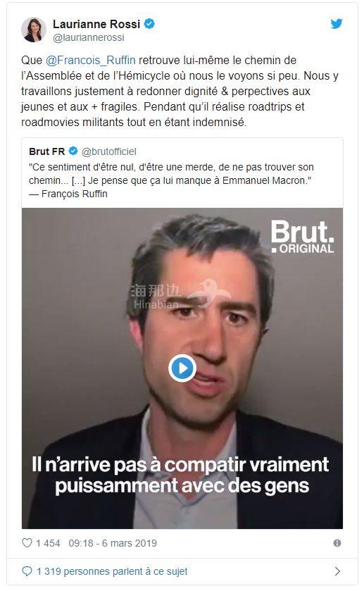This screenshot has height=591, width=364.
Task: Click the Hinabian watermark on video
Action: [180, 294]
